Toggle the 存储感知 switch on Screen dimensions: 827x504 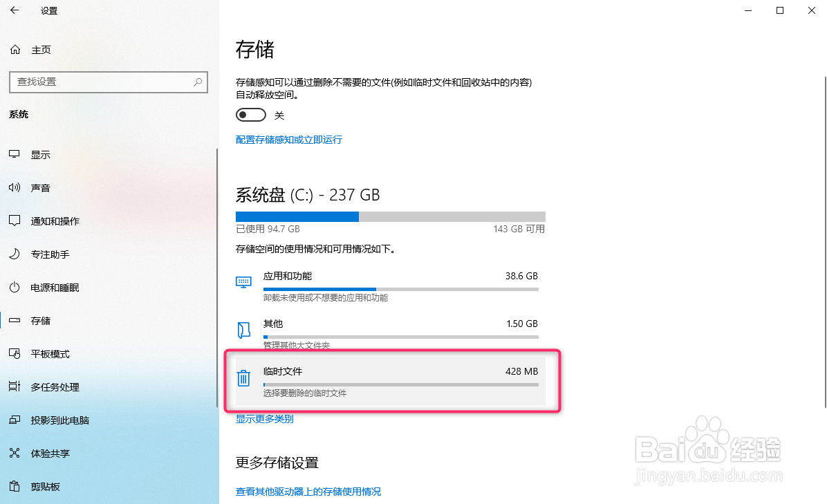point(251,115)
